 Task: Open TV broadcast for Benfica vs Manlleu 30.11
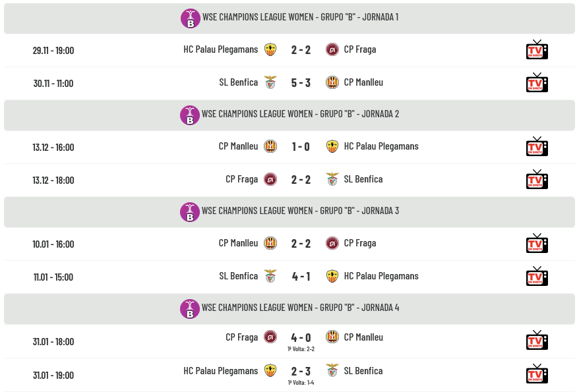(x=537, y=83)
